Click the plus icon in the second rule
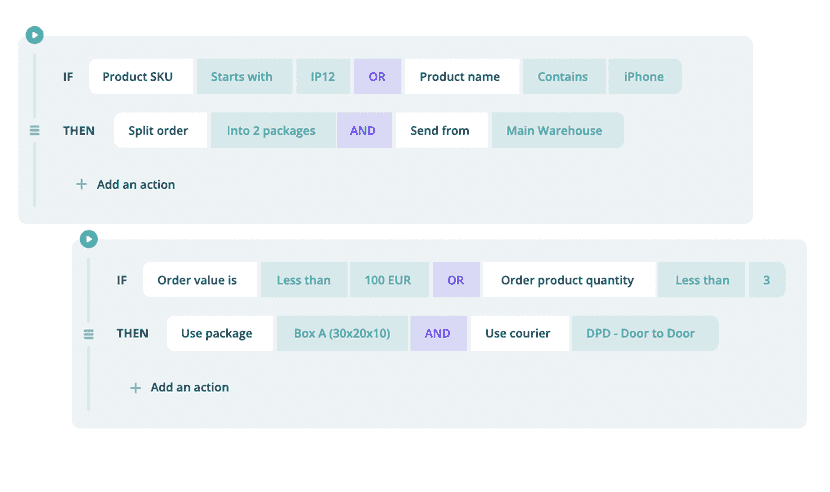830x492 pixels. click(x=135, y=388)
